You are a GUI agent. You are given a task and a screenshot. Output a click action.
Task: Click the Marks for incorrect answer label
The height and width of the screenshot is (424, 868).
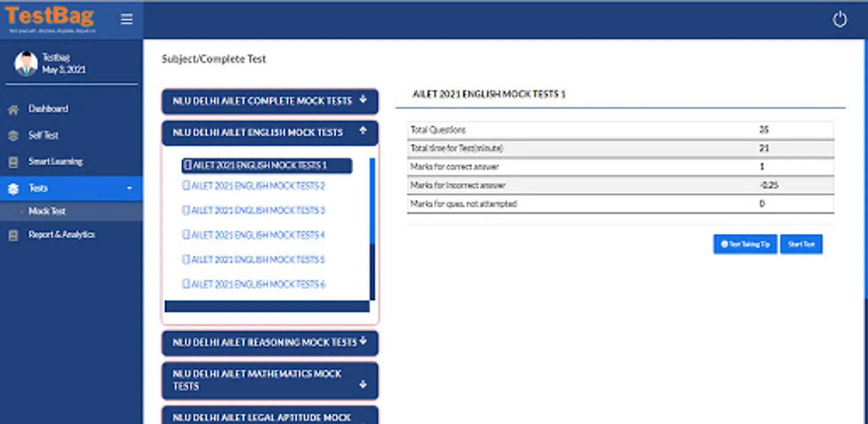(x=458, y=185)
